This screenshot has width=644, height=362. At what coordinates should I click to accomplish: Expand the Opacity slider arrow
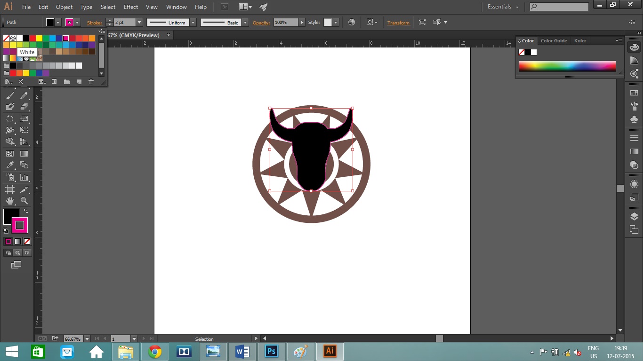tap(302, 22)
